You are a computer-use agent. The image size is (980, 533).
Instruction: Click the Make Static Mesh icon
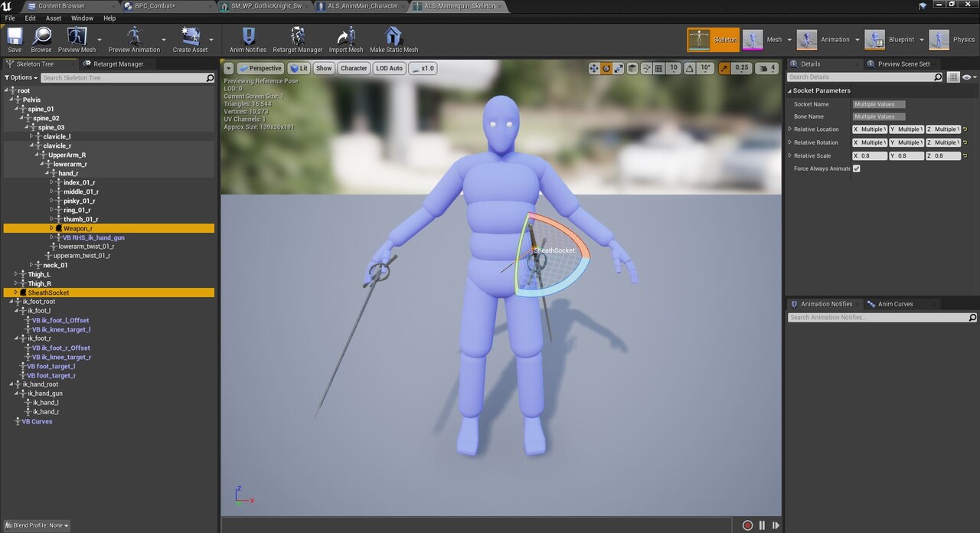[x=394, y=38]
